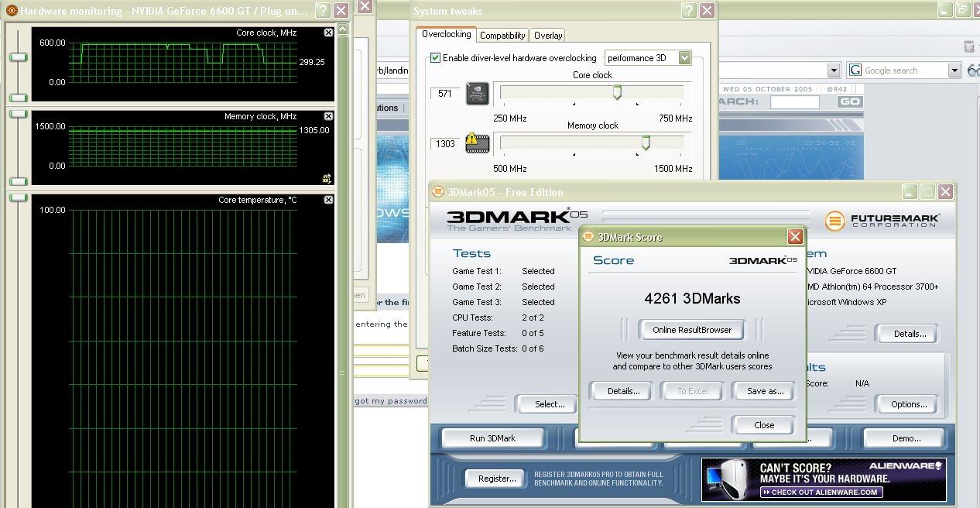Click the upper slider handle beside Core clock graph
This screenshot has width=980, height=508.
(x=18, y=57)
